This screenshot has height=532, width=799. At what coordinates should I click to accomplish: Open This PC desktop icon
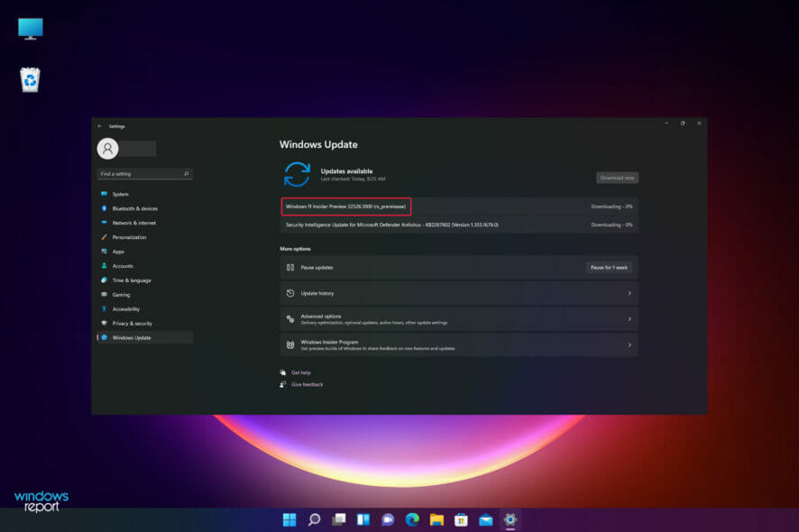click(x=30, y=29)
